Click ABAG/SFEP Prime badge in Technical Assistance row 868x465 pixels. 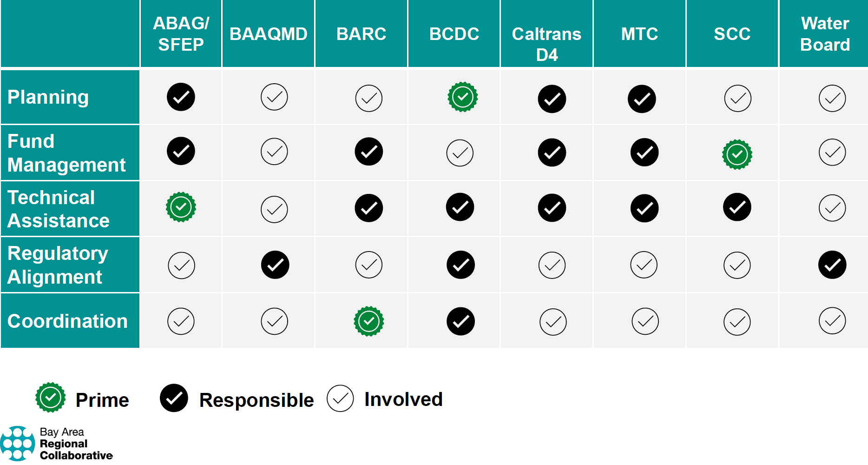tap(181, 207)
